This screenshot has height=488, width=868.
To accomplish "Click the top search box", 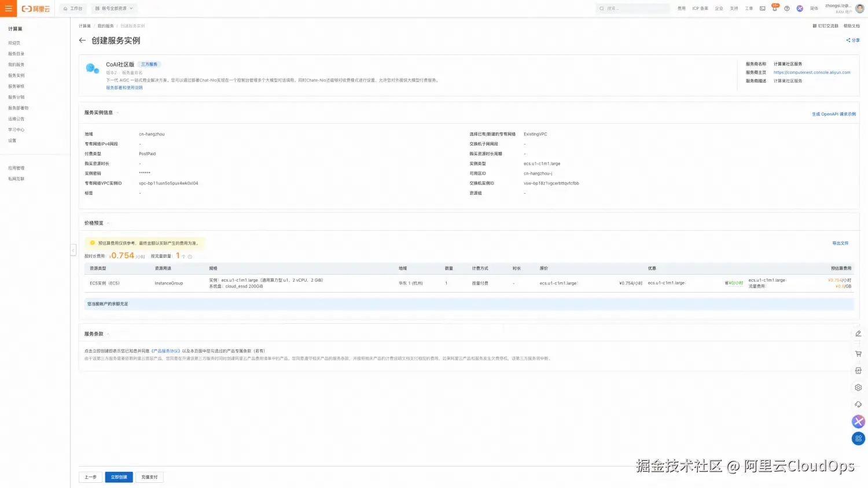I will click(632, 9).
